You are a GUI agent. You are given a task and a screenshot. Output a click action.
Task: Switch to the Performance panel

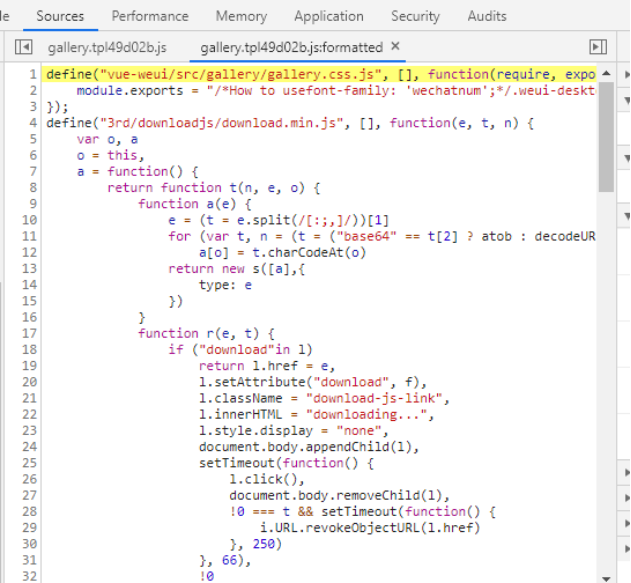click(x=150, y=16)
